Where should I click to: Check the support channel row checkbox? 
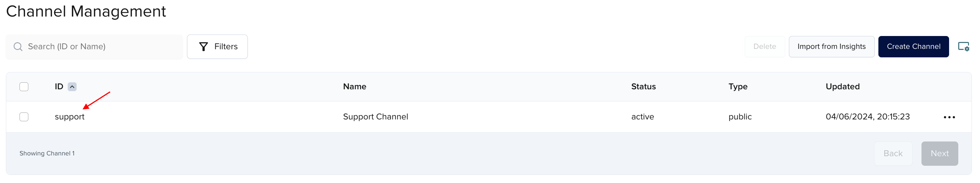pyautogui.click(x=24, y=117)
